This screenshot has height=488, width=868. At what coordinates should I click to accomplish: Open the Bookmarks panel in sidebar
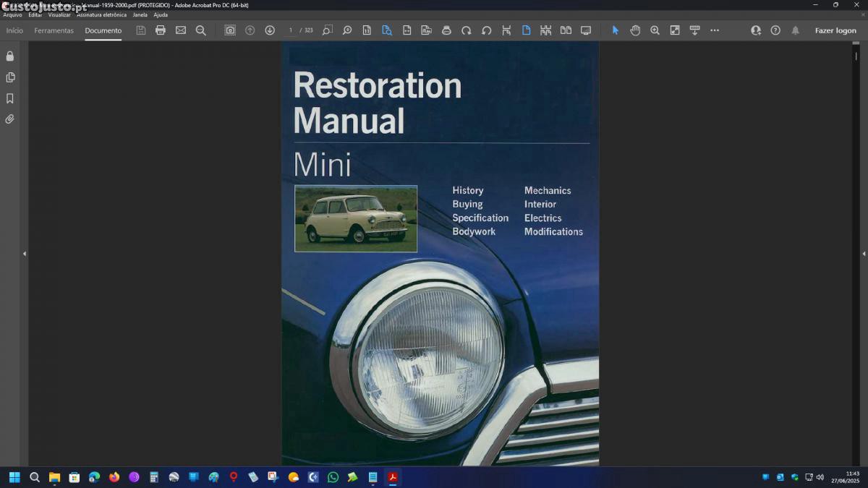click(10, 98)
